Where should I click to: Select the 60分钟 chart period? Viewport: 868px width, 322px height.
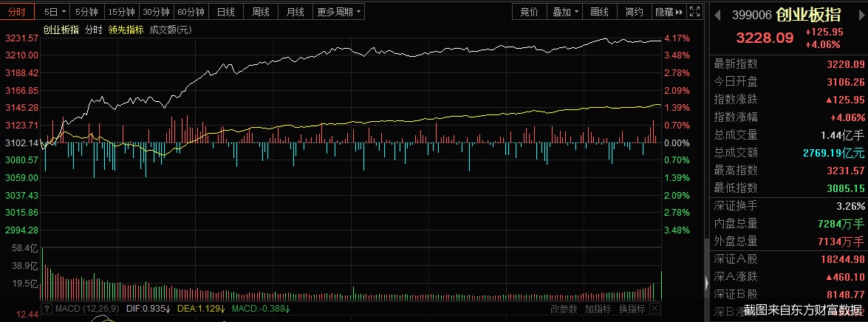coord(191,11)
